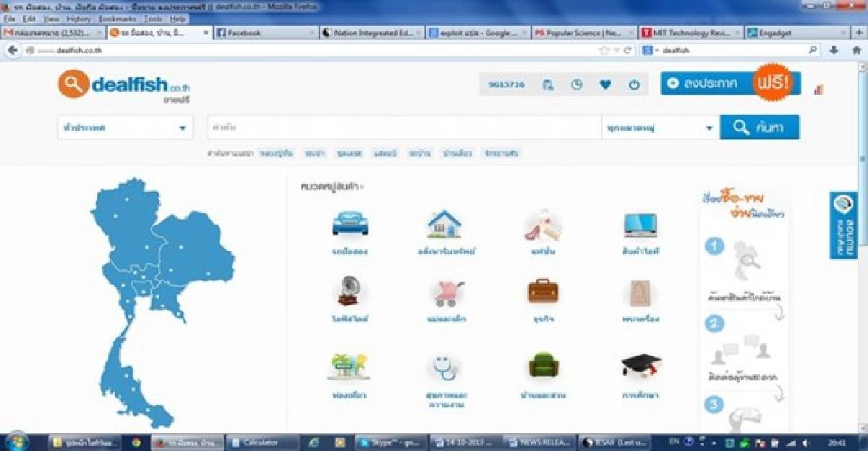Open the History menu in Firefox
Image resolution: width=868 pixels, height=451 pixels.
click(x=78, y=18)
